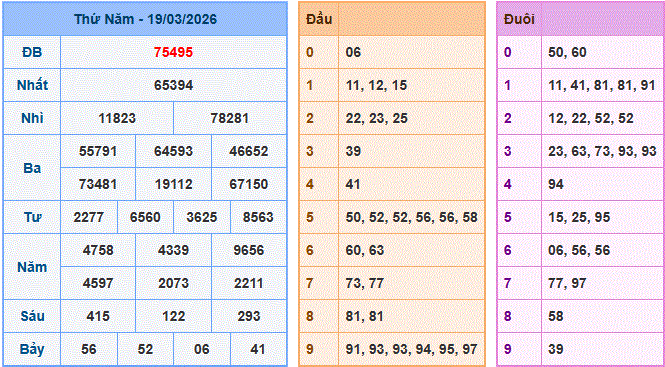665x367 pixels.
Task: Click the special prize number 75495
Action: tap(173, 52)
